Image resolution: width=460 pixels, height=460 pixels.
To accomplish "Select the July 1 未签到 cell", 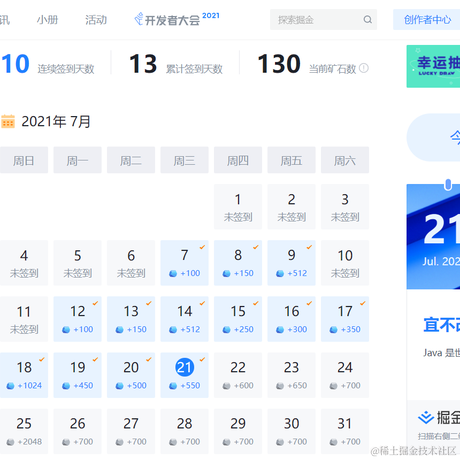I will [238, 207].
